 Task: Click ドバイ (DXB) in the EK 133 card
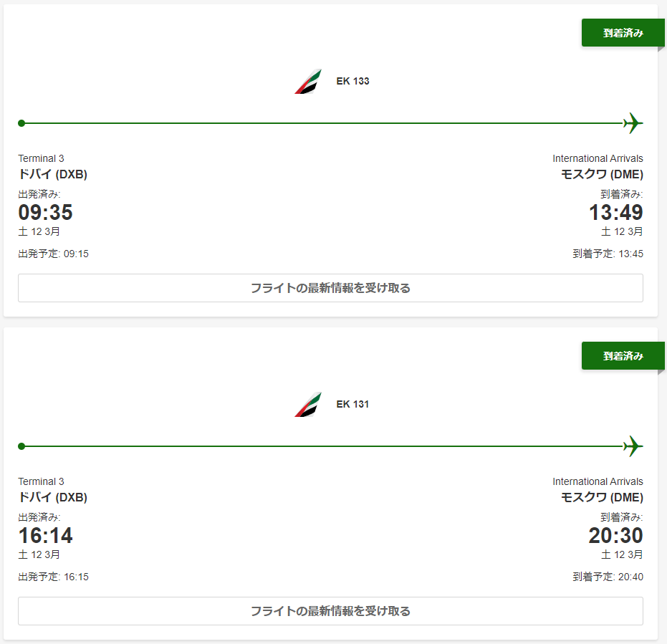[x=53, y=174]
